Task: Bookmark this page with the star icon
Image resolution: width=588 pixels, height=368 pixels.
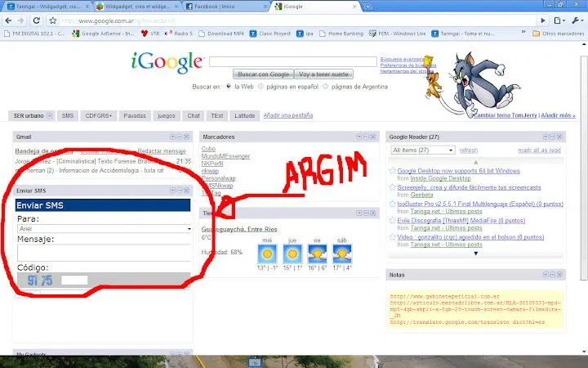Action: click(x=53, y=20)
